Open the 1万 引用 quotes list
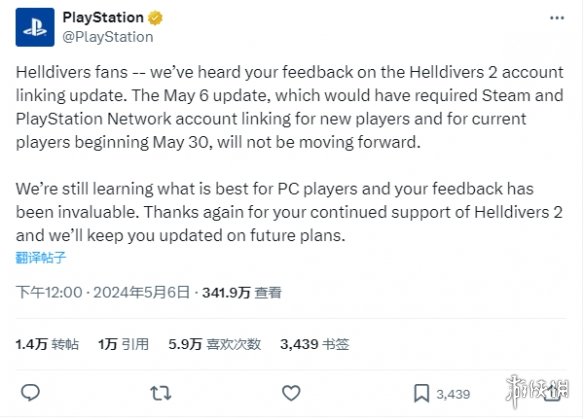Image resolution: width=584 pixels, height=419 pixels. 123,344
